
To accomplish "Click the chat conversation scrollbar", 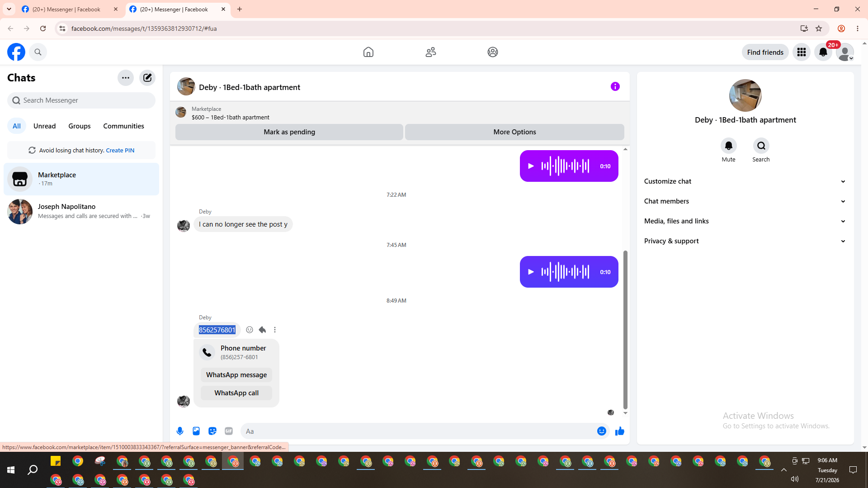I will pyautogui.click(x=625, y=330).
